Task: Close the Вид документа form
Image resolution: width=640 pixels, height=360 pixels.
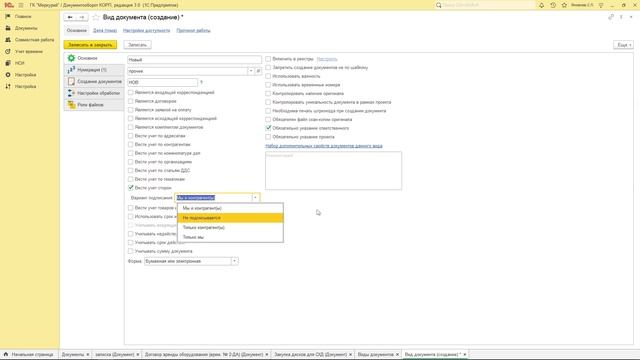Action: click(x=631, y=17)
